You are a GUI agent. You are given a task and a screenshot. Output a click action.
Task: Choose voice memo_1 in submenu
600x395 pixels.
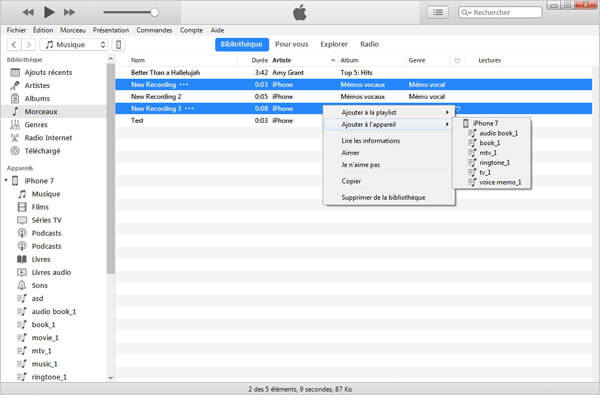click(x=492, y=182)
